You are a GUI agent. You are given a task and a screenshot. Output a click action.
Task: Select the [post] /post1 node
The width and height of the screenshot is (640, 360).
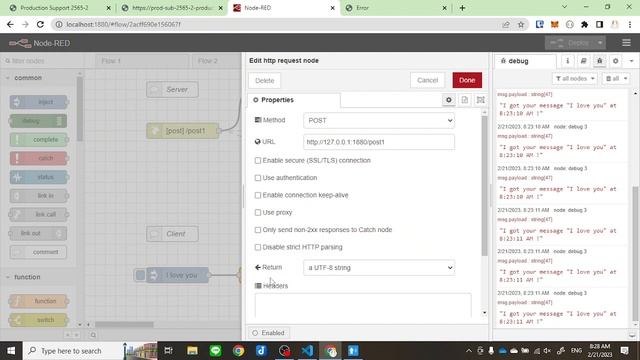point(183,131)
